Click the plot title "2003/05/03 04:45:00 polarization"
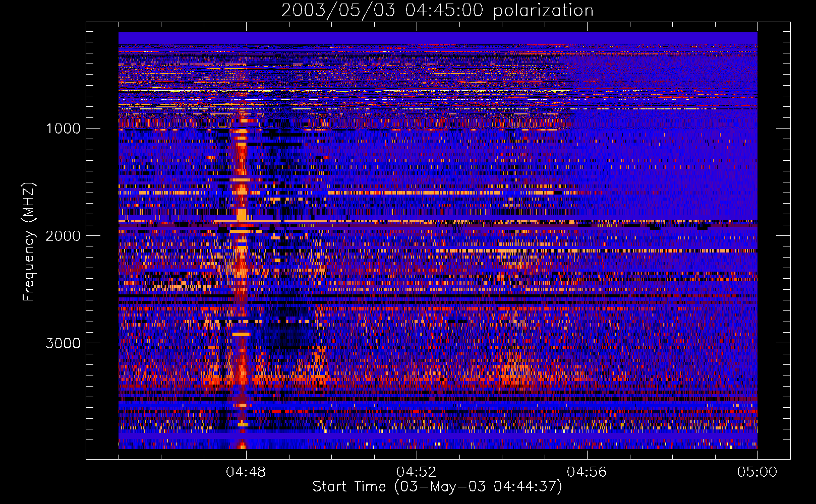Image resolution: width=816 pixels, height=504 pixels. (x=437, y=11)
